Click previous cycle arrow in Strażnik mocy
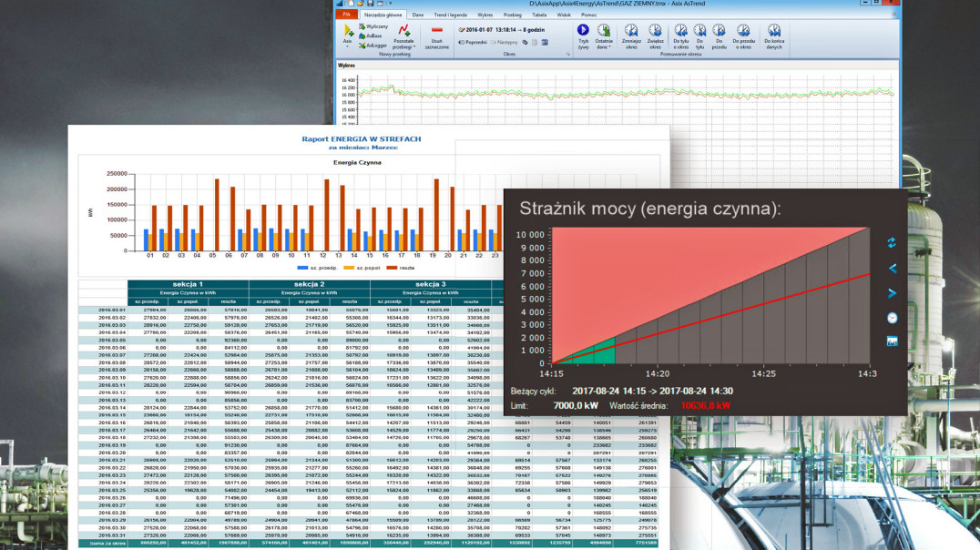The height and width of the screenshot is (550, 980). (892, 268)
